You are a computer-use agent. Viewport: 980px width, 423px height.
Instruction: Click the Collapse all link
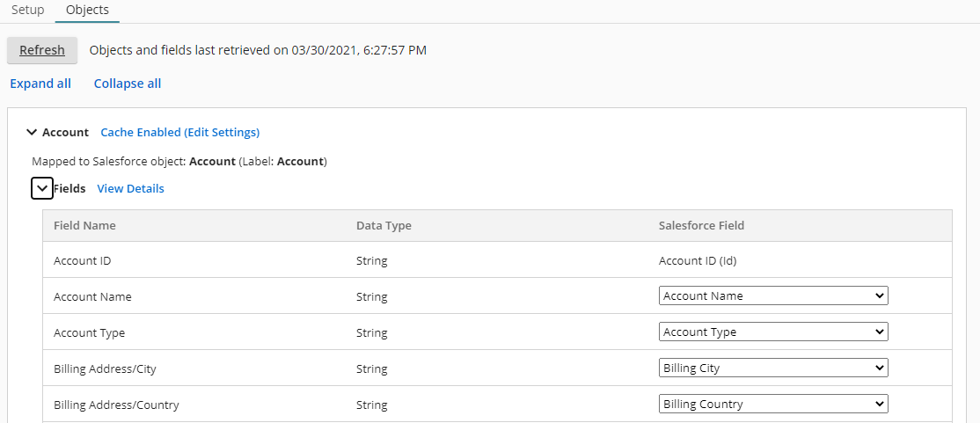[x=128, y=84]
